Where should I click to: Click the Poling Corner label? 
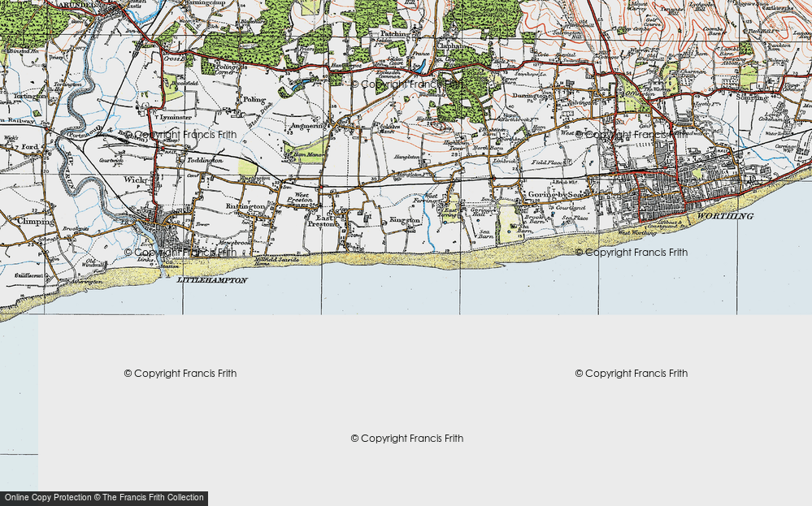coord(228,71)
